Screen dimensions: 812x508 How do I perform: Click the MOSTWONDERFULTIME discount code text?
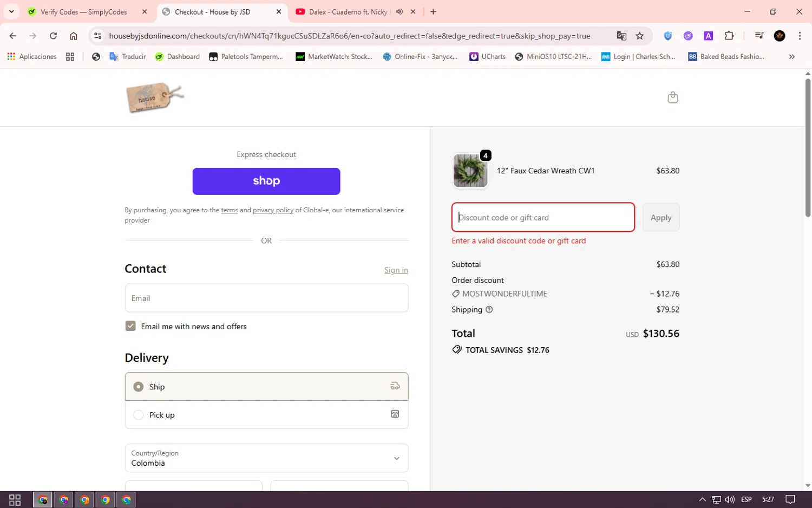click(x=505, y=294)
